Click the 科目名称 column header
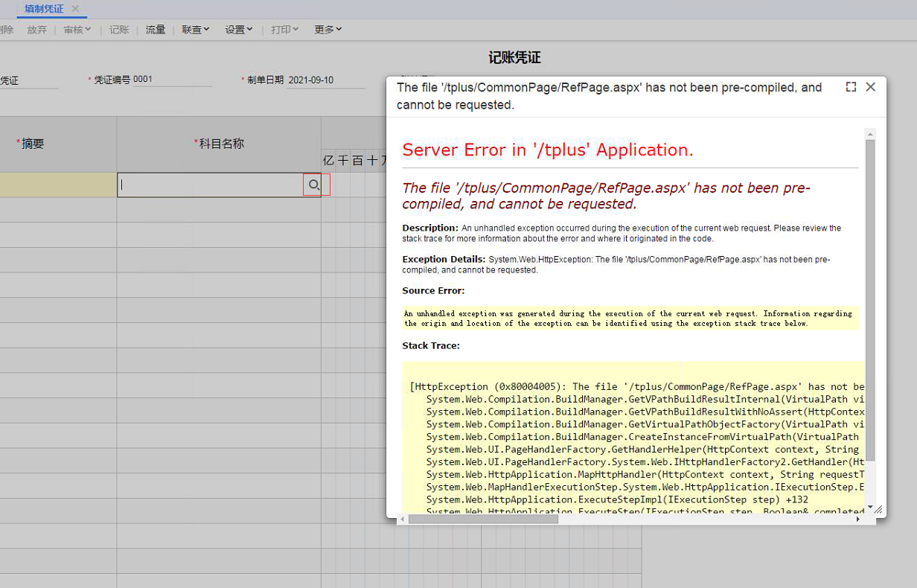This screenshot has height=588, width=917. (219, 144)
